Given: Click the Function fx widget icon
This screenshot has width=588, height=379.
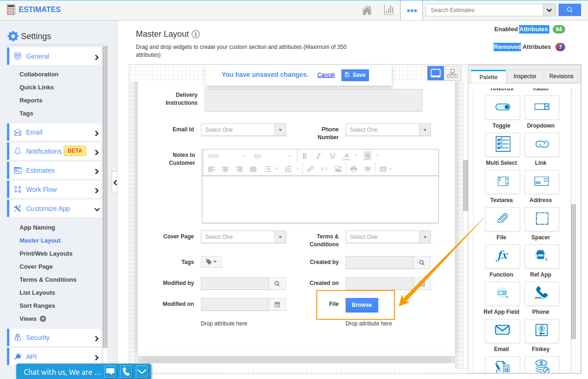Looking at the screenshot, I should 502,257.
